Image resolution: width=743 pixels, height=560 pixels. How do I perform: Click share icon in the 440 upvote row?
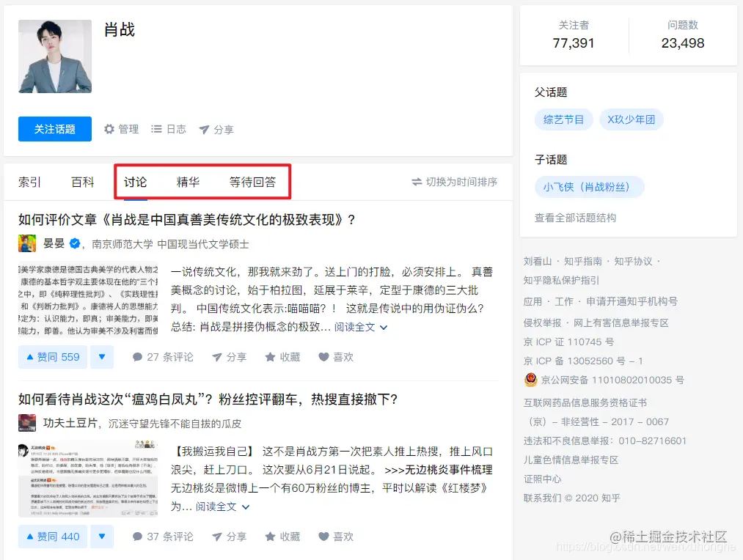(x=216, y=537)
